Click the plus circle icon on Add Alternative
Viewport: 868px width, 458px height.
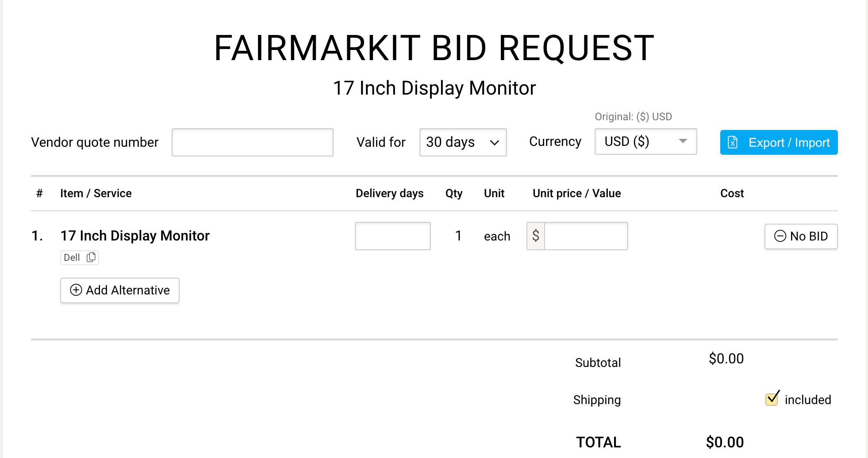(x=76, y=290)
